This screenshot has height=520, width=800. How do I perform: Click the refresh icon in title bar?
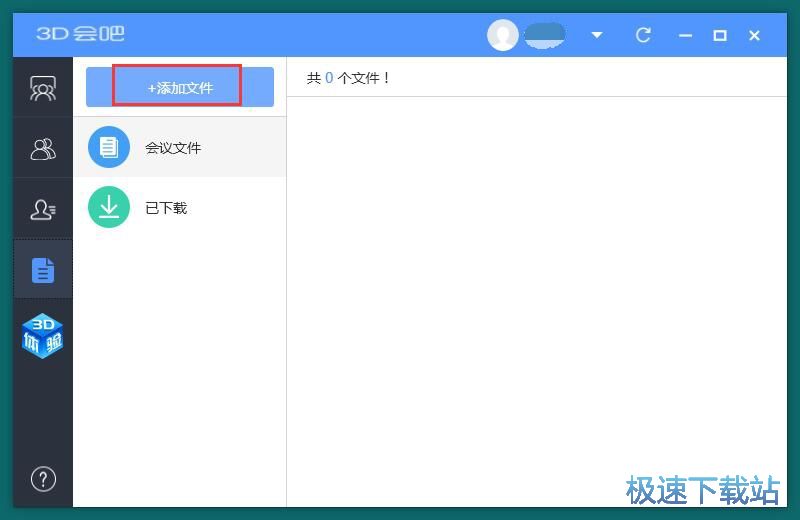click(x=643, y=35)
